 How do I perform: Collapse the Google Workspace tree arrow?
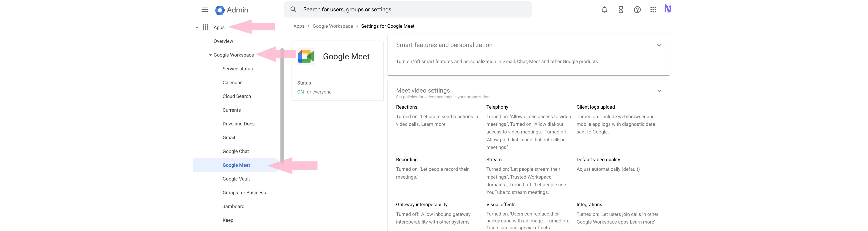[210, 55]
